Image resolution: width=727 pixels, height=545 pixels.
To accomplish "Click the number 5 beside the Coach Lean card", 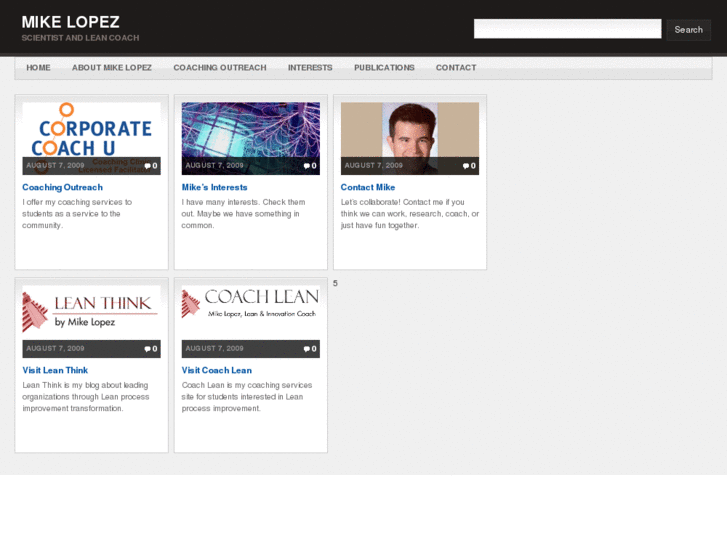I will 335,283.
